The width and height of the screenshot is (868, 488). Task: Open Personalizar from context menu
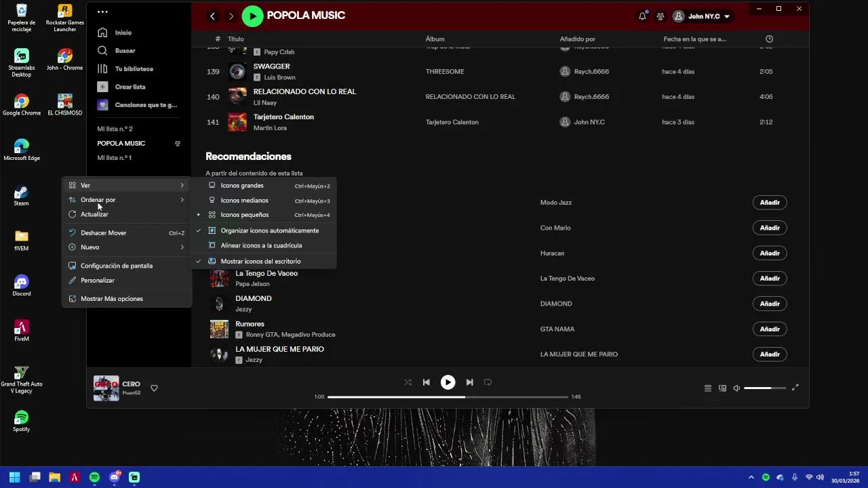tap(127, 281)
